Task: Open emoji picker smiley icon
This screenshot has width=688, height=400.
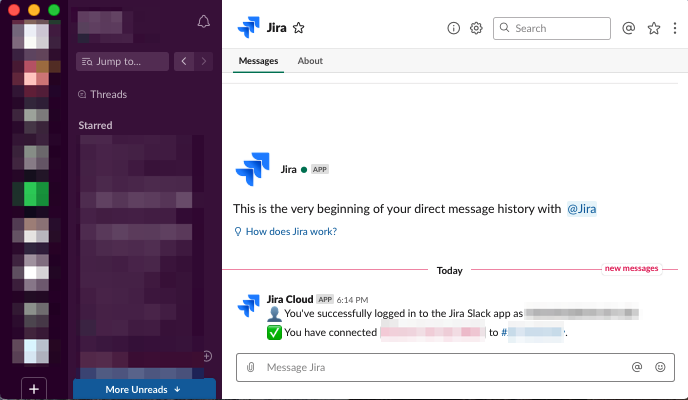Action: (660, 367)
